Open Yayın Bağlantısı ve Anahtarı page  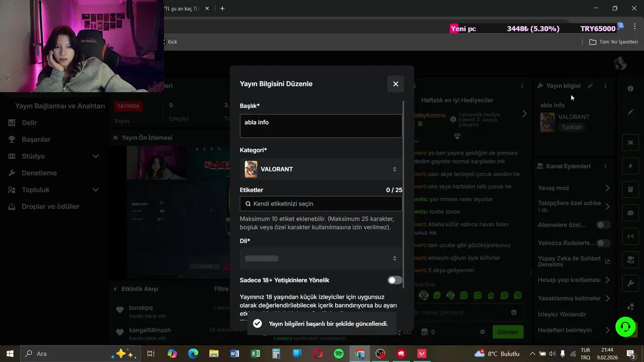(60, 106)
